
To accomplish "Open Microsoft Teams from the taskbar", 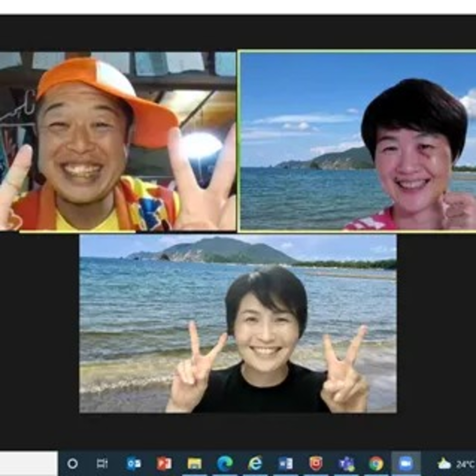I will [x=346, y=464].
